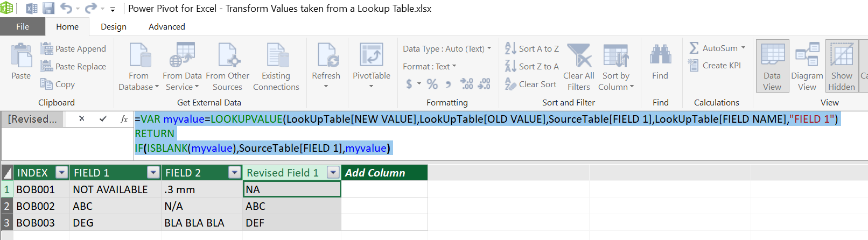The height and width of the screenshot is (240, 868).
Task: Click cell BLA BLA BLA
Action: tap(202, 222)
